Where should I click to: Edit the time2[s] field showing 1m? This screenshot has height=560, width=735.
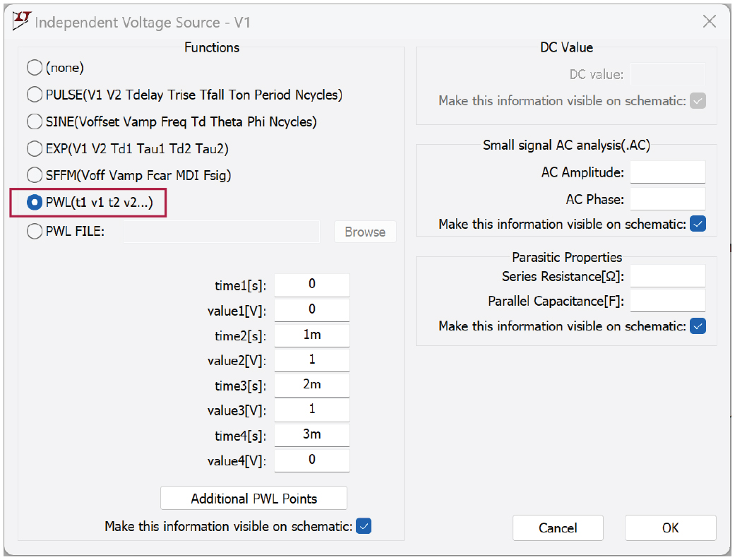tap(312, 335)
